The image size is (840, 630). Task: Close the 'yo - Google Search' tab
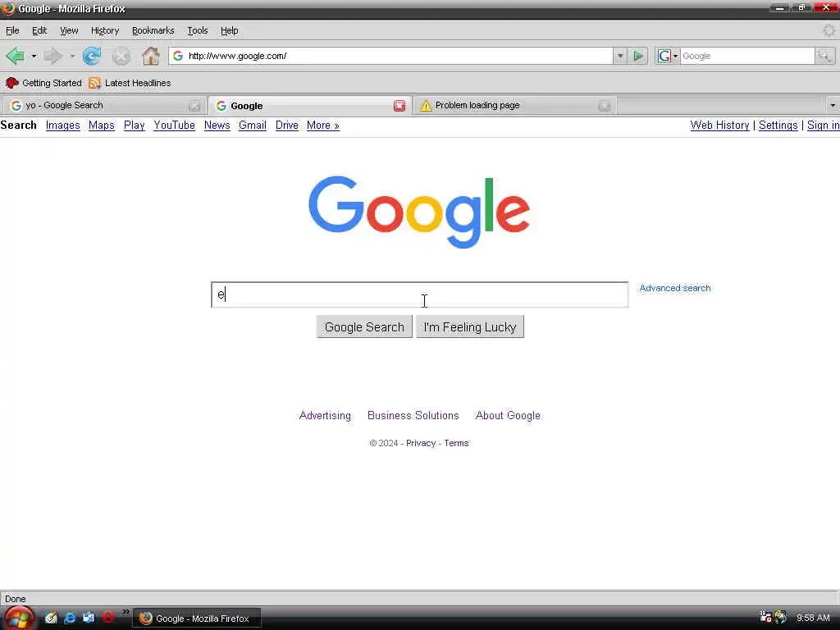(x=194, y=106)
